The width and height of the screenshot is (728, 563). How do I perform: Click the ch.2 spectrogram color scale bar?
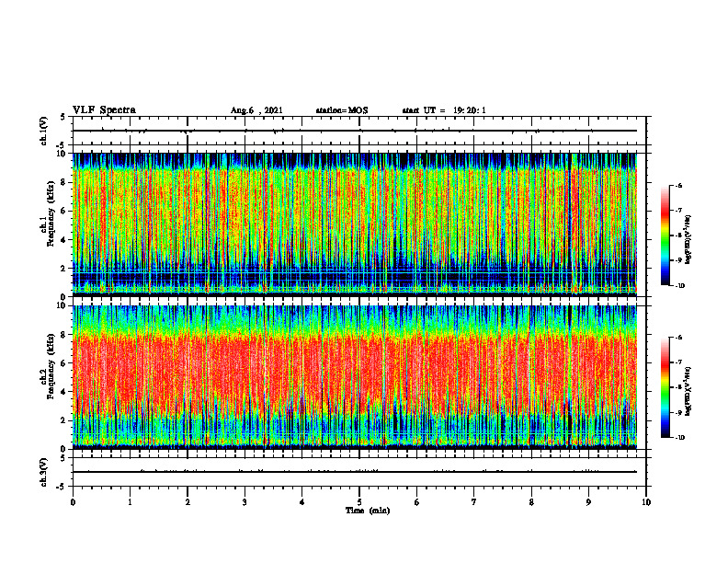coord(665,387)
